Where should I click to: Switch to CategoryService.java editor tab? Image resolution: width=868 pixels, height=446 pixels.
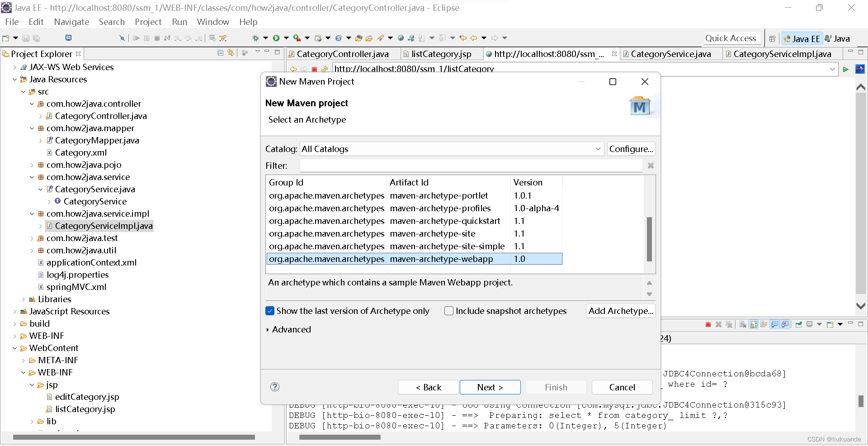pos(670,54)
